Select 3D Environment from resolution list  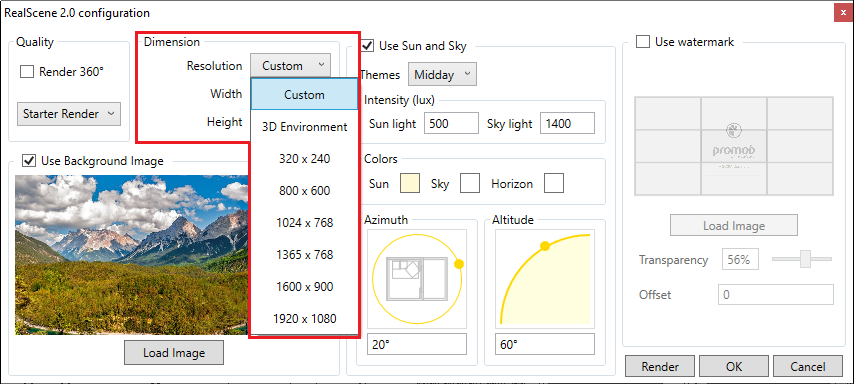[304, 127]
